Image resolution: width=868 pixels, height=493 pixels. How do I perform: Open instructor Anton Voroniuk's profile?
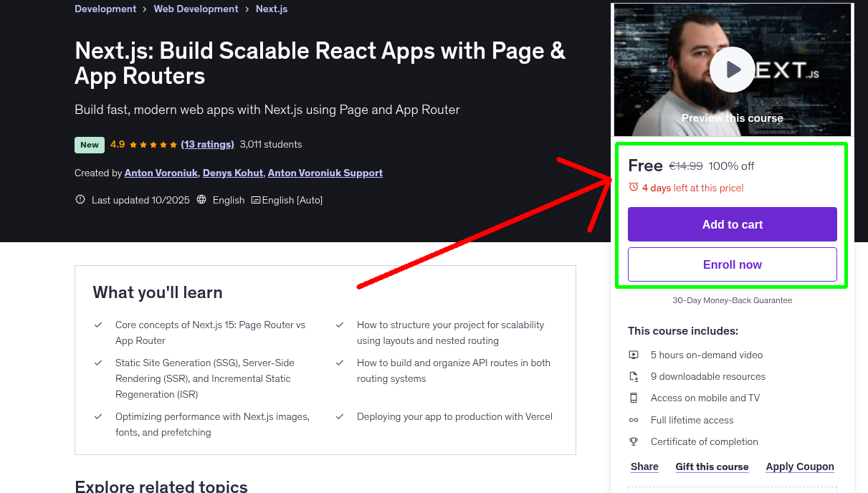click(x=161, y=173)
